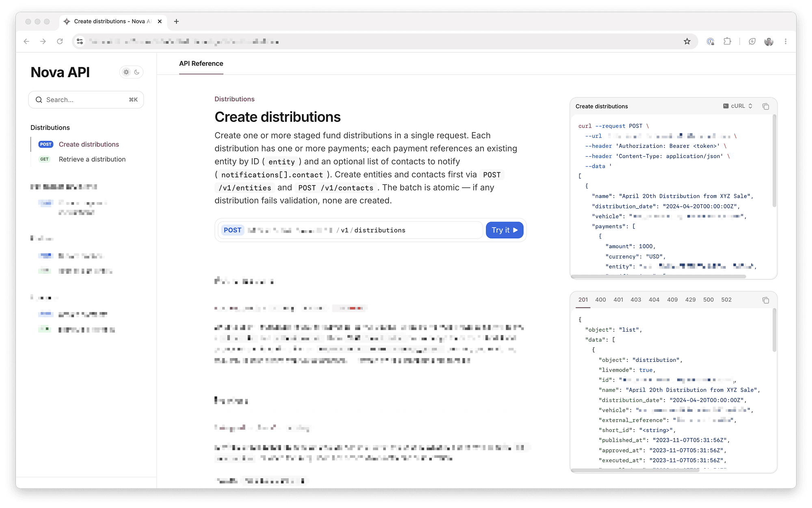This screenshot has width=812, height=508.
Task: Click the play arrow on Try it
Action: (x=516, y=230)
